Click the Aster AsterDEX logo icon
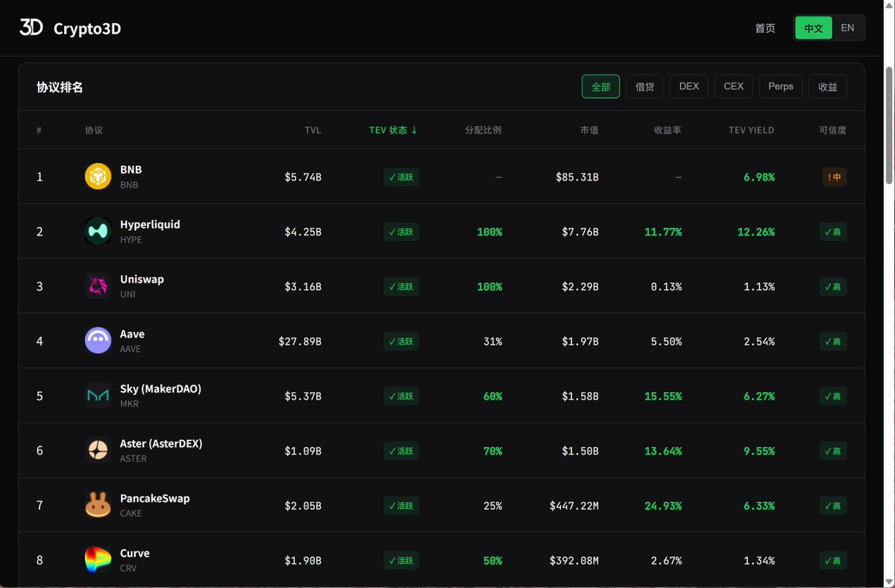Viewport: 895px width, 588px height. click(98, 450)
